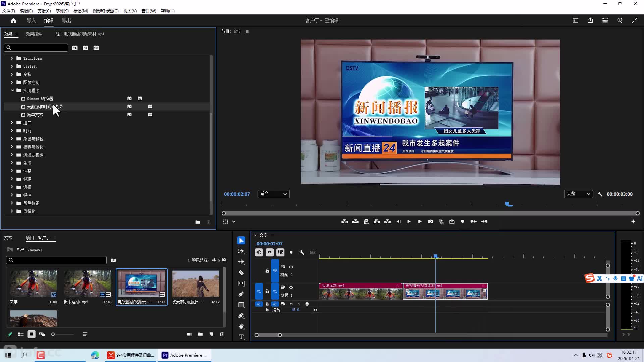Screen dimensions: 644x362
Task: Play the program monitor
Action: coord(409,222)
